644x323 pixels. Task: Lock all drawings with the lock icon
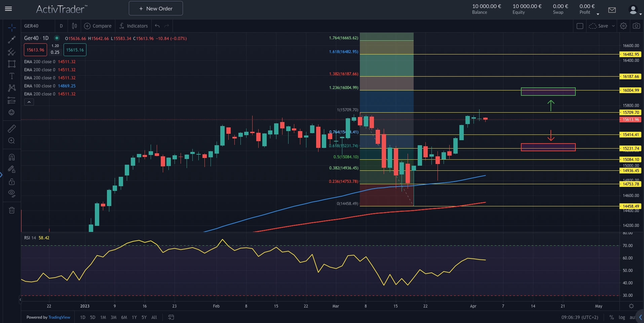point(11,181)
